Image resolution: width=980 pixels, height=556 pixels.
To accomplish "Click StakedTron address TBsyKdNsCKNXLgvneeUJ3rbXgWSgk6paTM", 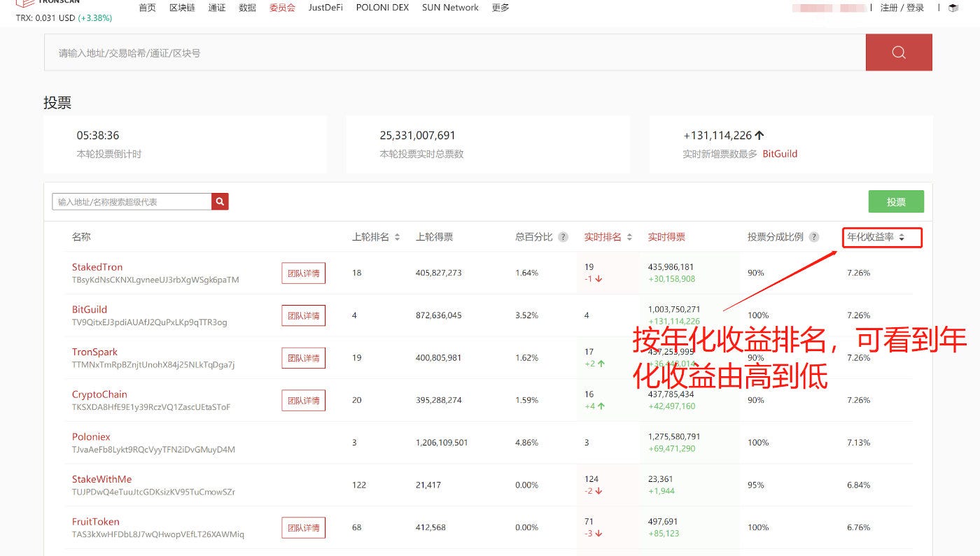I will coord(155,280).
